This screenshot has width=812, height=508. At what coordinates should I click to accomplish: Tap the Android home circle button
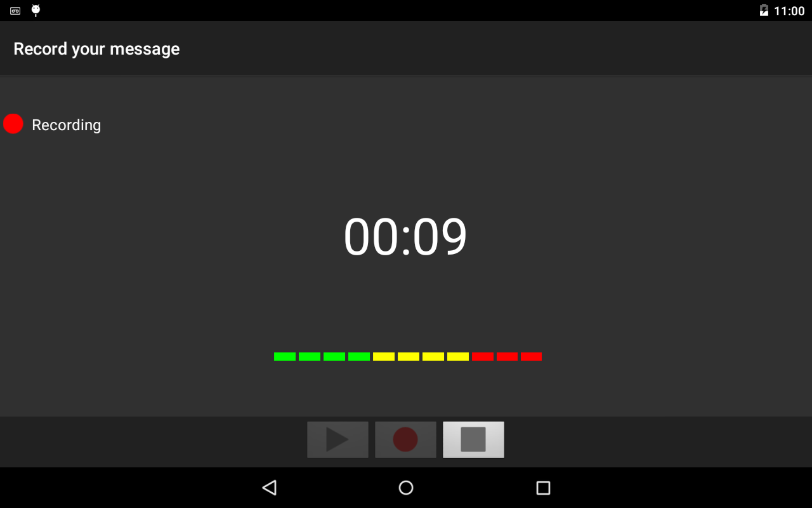point(406,488)
